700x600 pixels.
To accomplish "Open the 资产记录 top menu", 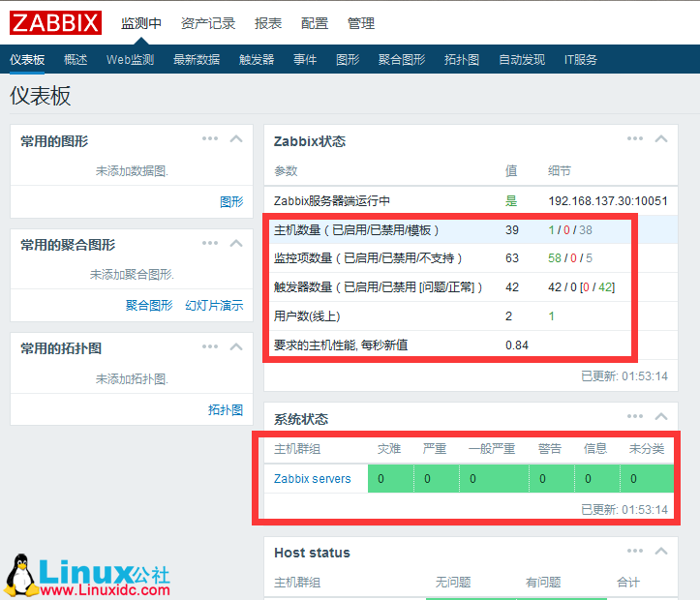I will click(x=208, y=23).
